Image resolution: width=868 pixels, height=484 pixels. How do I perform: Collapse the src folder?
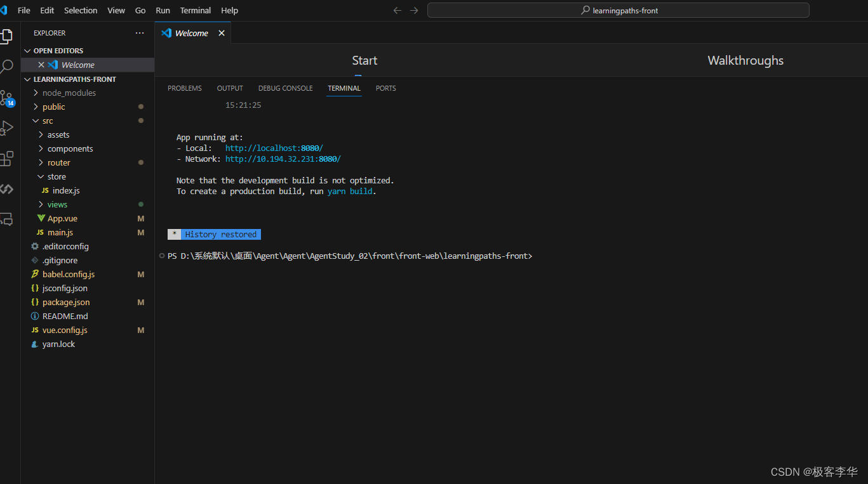[36, 121]
